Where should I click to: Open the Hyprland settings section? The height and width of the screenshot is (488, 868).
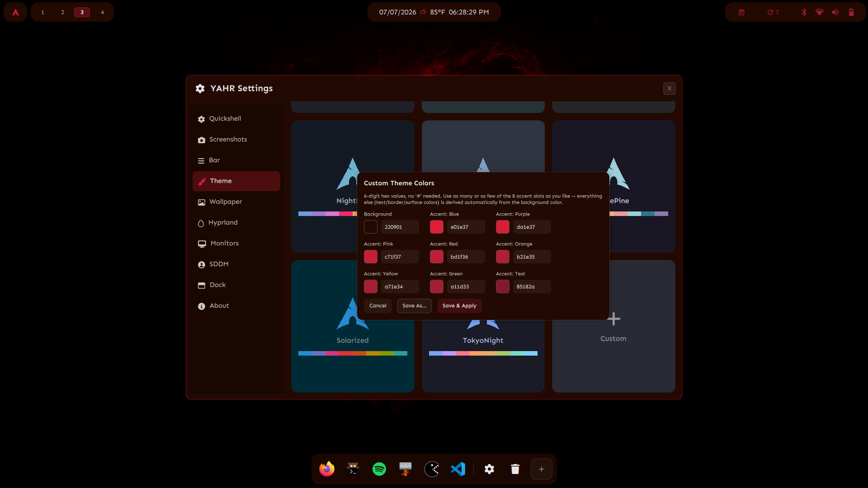236,223
